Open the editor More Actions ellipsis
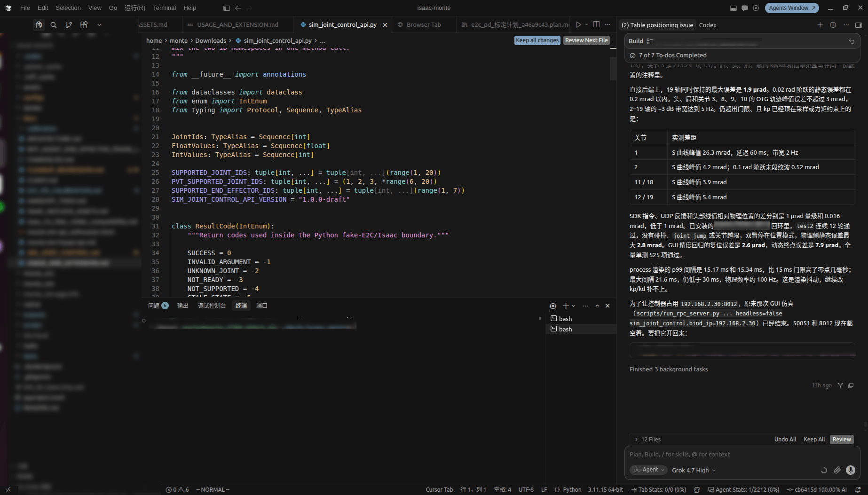Image resolution: width=868 pixels, height=495 pixels. click(x=608, y=24)
